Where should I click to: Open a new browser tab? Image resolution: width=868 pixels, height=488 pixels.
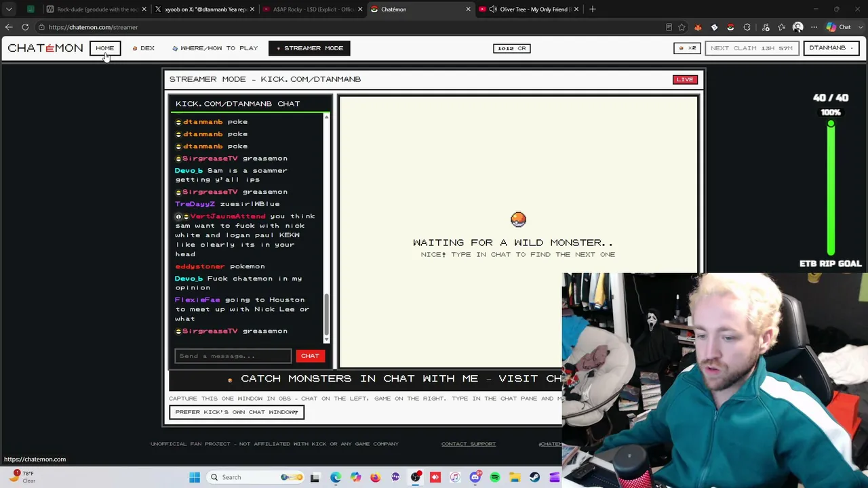[593, 9]
